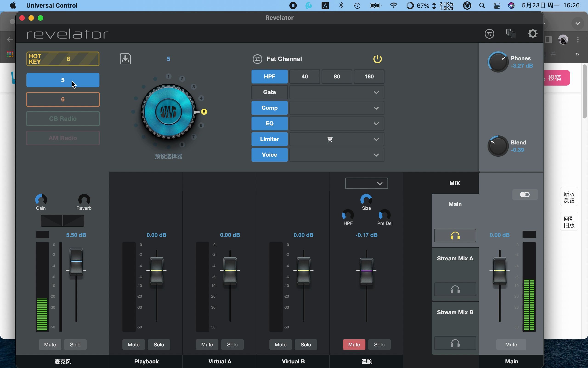Click the Bluetooth menu bar icon
Viewport: 588px width, 368px height.
pyautogui.click(x=341, y=5)
